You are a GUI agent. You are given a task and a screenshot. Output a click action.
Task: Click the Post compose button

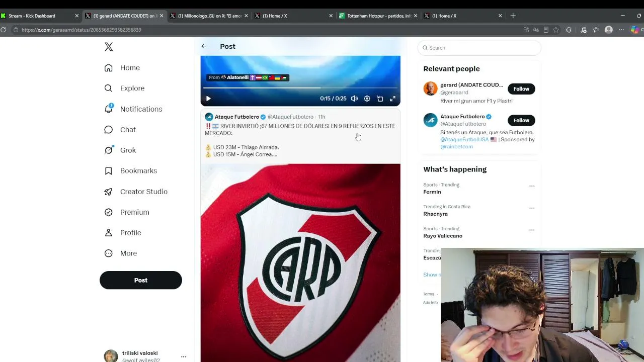click(x=141, y=280)
